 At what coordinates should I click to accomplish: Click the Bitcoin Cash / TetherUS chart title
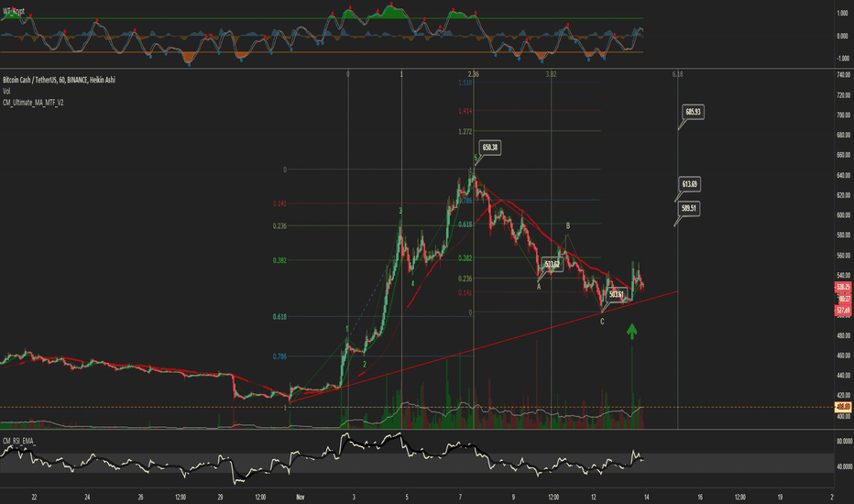tap(59, 80)
